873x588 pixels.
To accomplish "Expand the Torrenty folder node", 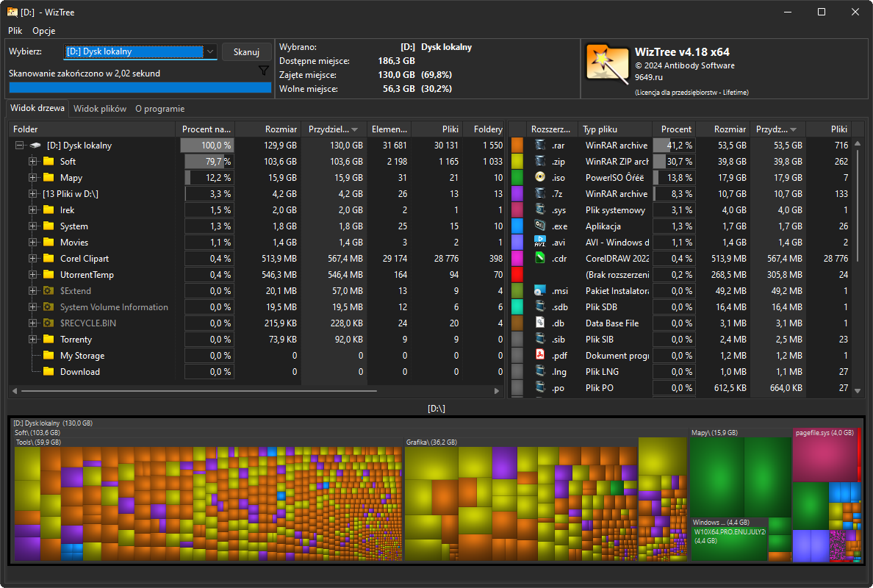I will coord(33,339).
